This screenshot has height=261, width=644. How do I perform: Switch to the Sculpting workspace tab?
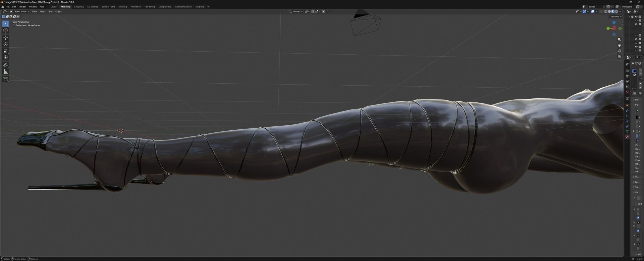(x=79, y=7)
